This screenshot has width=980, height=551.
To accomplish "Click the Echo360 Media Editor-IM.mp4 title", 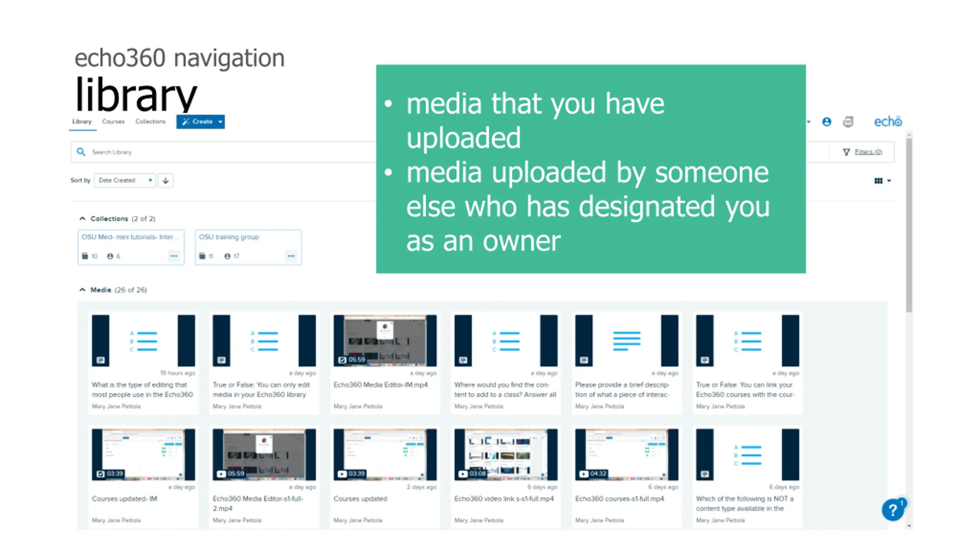I will [x=381, y=385].
